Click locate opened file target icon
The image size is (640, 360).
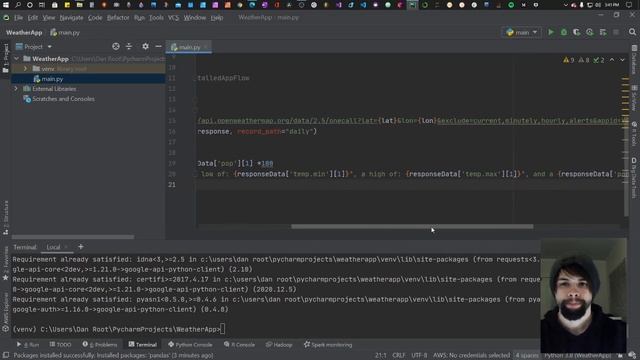pyautogui.click(x=116, y=47)
